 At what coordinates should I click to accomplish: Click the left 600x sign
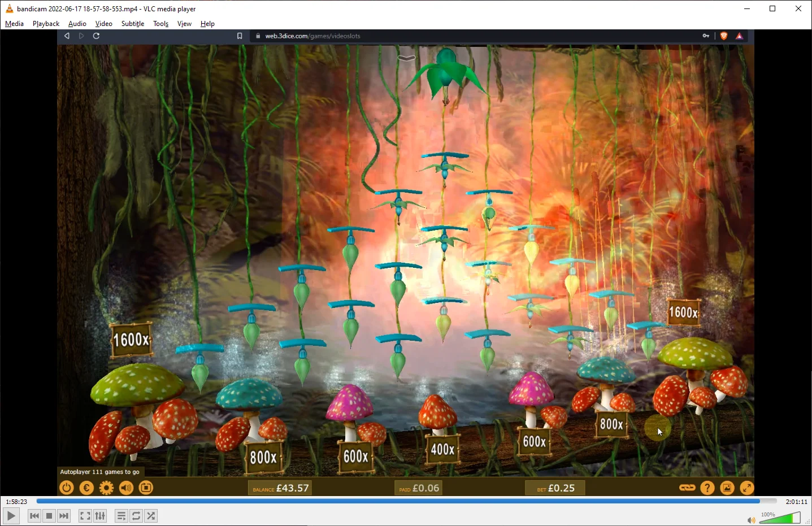pos(356,456)
